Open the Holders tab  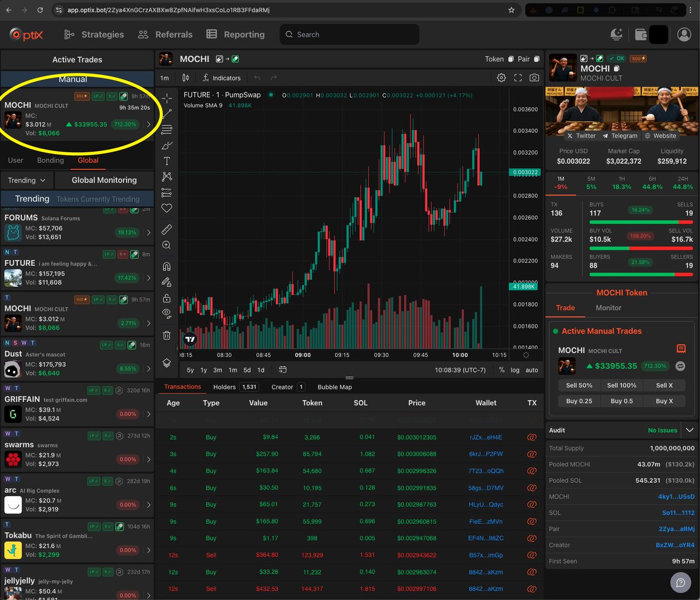tap(235, 387)
